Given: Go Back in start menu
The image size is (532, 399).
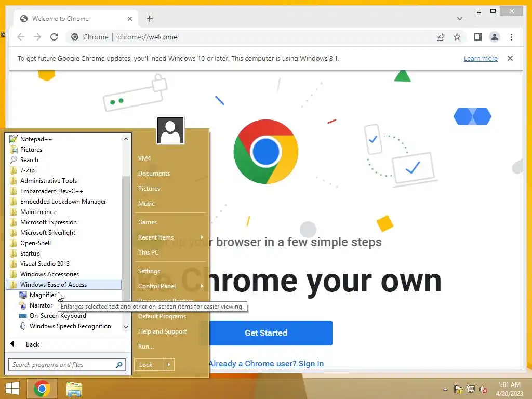Looking at the screenshot, I should [x=33, y=344].
